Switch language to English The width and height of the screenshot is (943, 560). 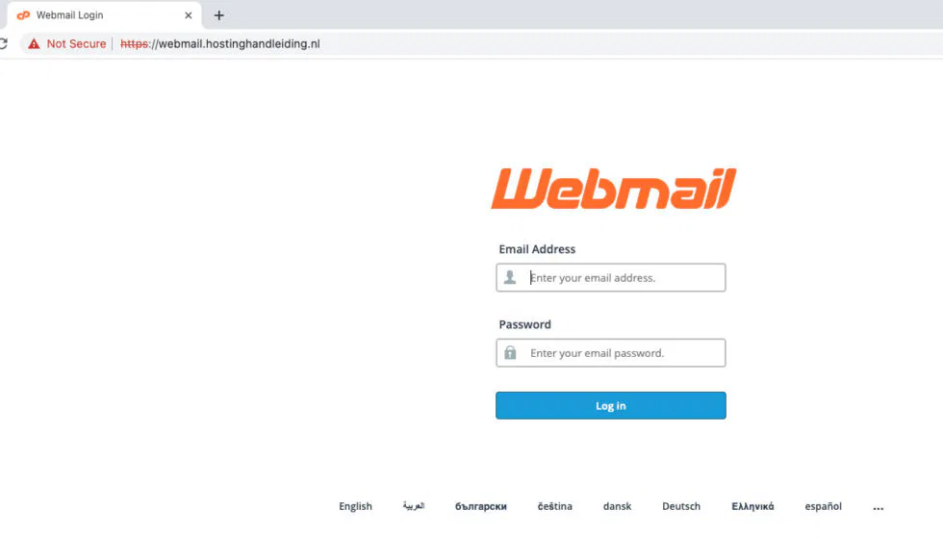[355, 506]
